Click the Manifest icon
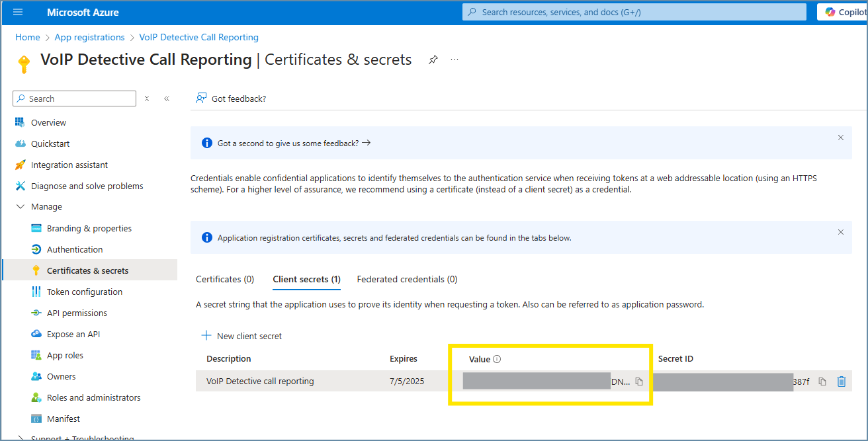 [x=36, y=419]
